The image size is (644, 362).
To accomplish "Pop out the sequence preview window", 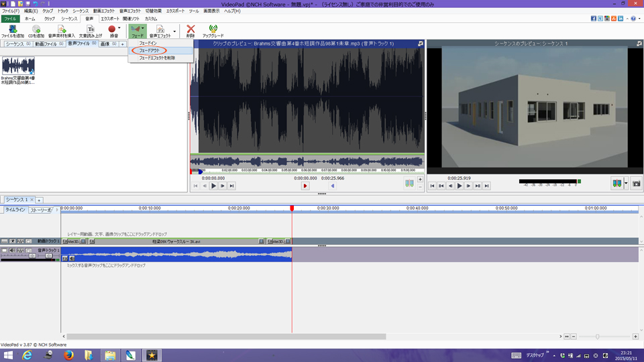I will [639, 43].
